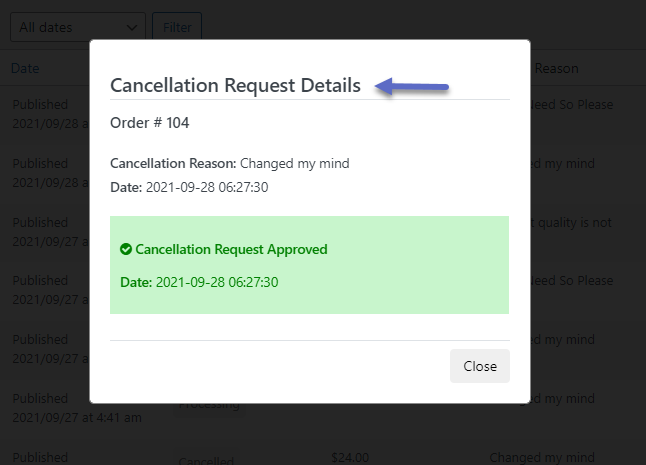Click the Order # 104 text

tap(150, 123)
